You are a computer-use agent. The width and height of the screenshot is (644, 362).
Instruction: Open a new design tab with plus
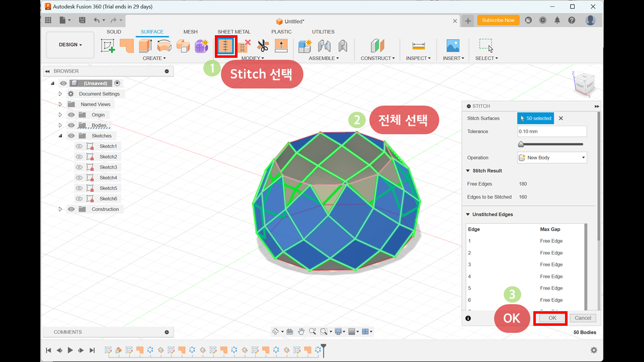point(468,21)
